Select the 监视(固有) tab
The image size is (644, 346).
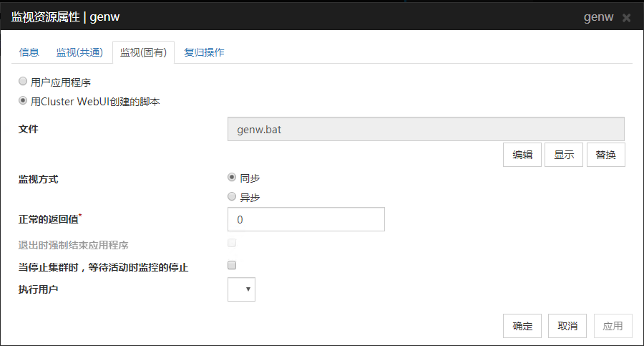coord(143,52)
